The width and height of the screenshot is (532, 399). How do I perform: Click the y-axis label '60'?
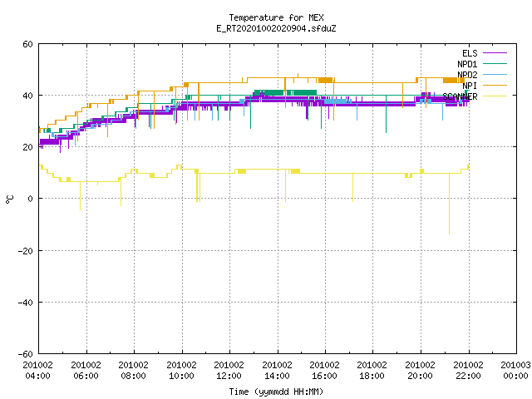[x=27, y=44]
